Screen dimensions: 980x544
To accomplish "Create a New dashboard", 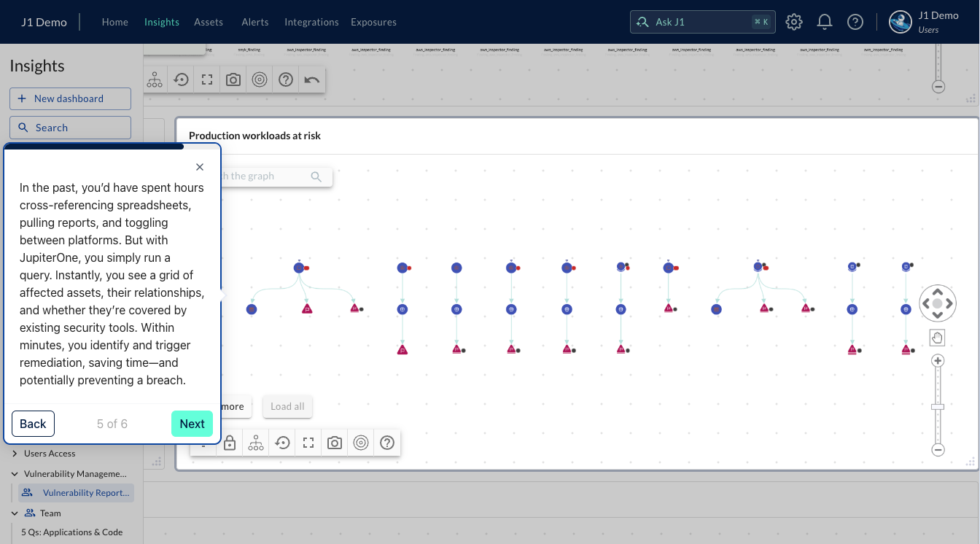I will [70, 98].
